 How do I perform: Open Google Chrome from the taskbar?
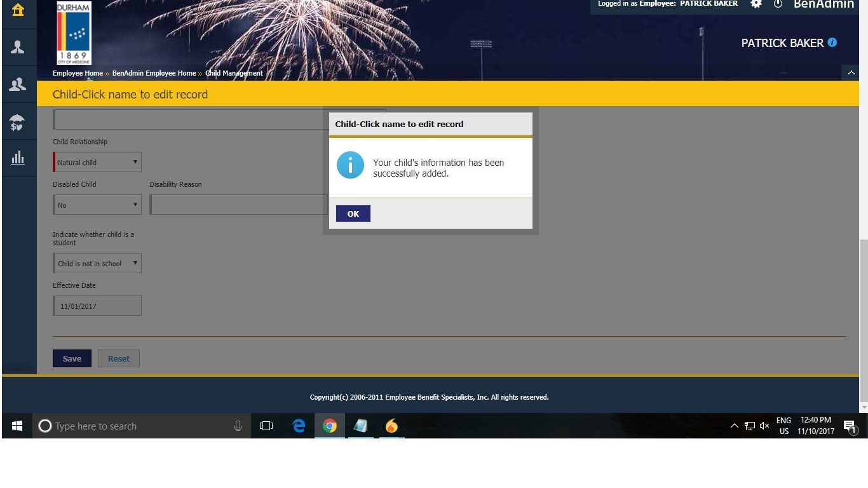tap(330, 426)
